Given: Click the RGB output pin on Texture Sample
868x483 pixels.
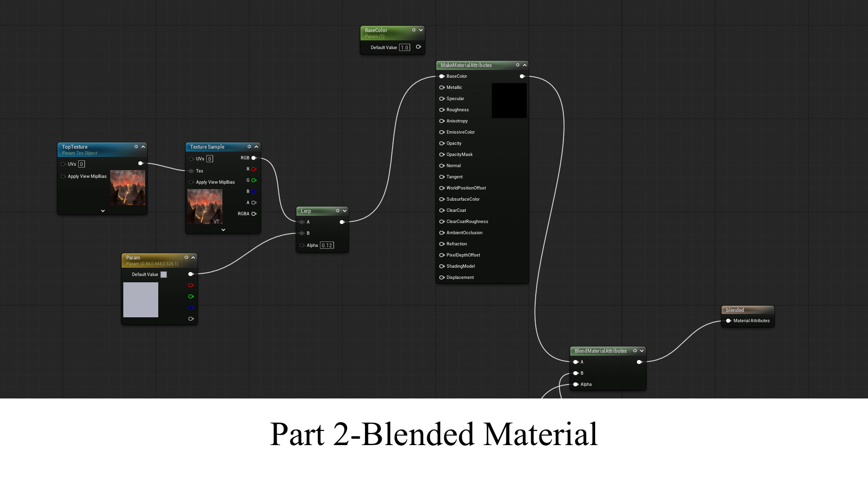Looking at the screenshot, I should point(253,158).
